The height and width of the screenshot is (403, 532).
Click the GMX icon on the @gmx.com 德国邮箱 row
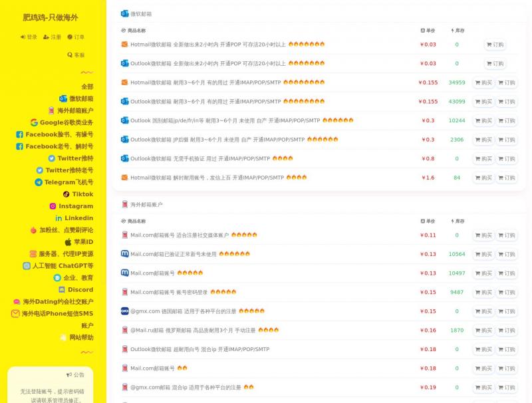(125, 311)
